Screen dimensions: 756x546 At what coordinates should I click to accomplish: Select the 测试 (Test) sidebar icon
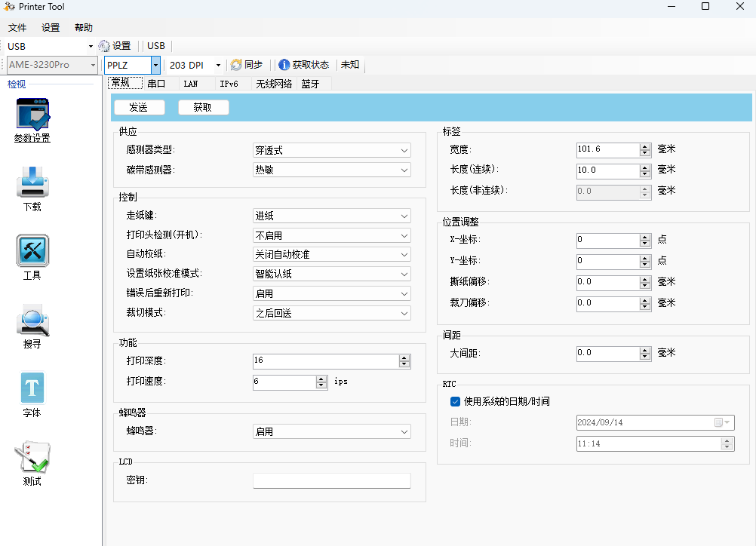(32, 458)
